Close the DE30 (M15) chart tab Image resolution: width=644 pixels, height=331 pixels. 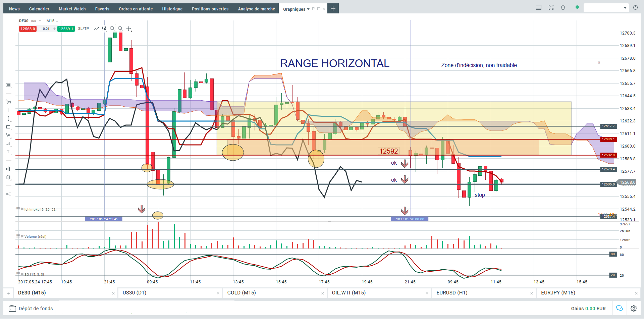[113, 293]
